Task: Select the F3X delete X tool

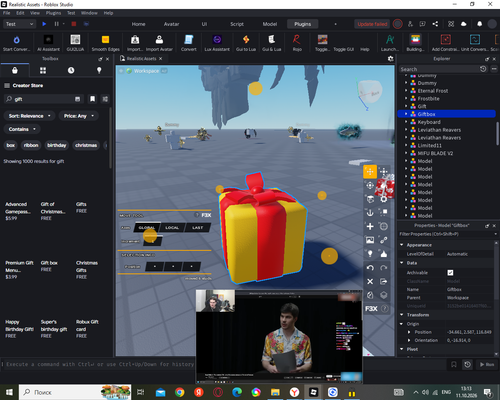Action: coord(370,281)
